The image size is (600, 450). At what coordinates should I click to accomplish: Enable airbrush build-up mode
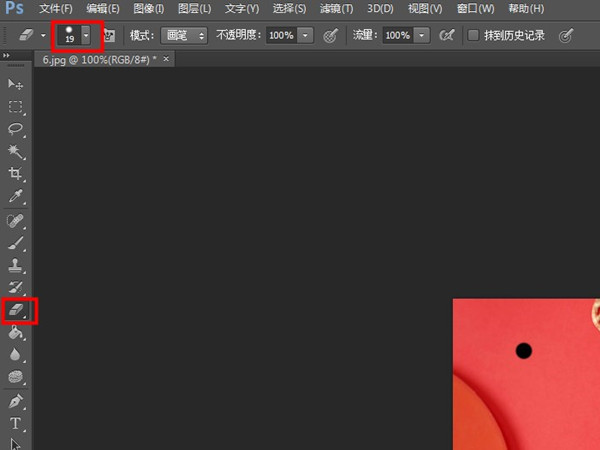447,36
